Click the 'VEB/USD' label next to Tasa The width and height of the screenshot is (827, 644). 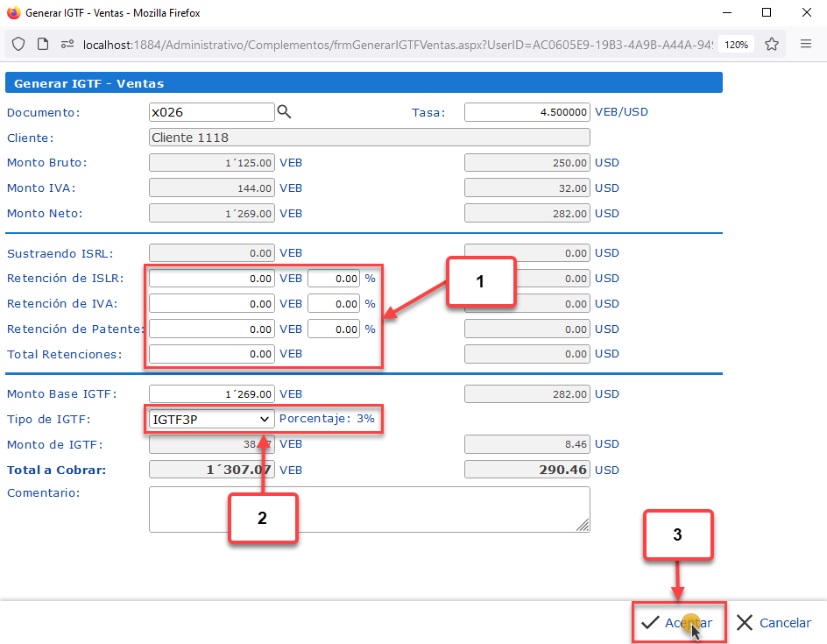click(x=621, y=112)
